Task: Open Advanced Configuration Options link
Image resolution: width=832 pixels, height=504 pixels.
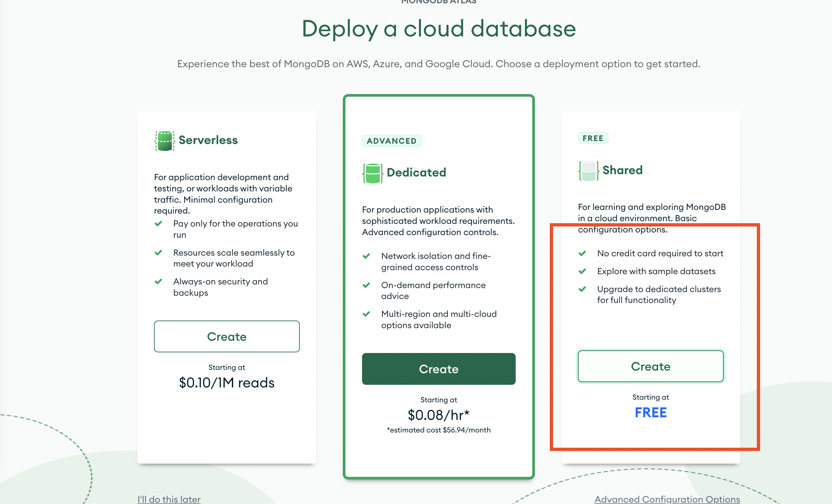Action: pos(667,499)
